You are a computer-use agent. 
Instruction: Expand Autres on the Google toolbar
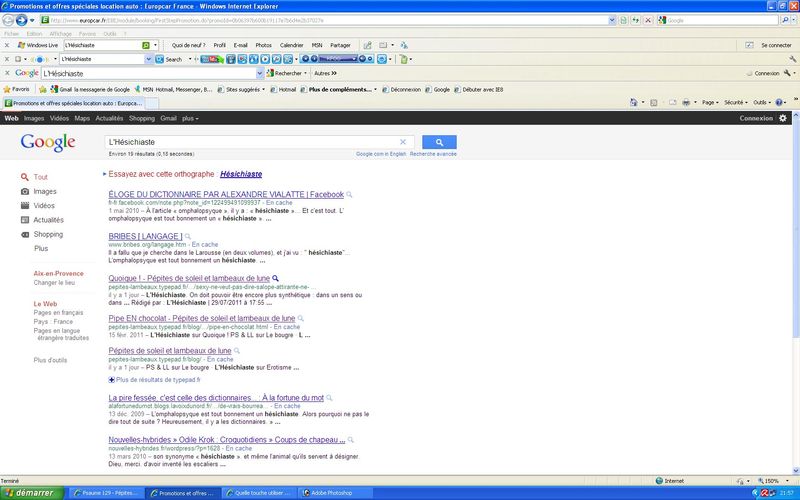[325, 73]
